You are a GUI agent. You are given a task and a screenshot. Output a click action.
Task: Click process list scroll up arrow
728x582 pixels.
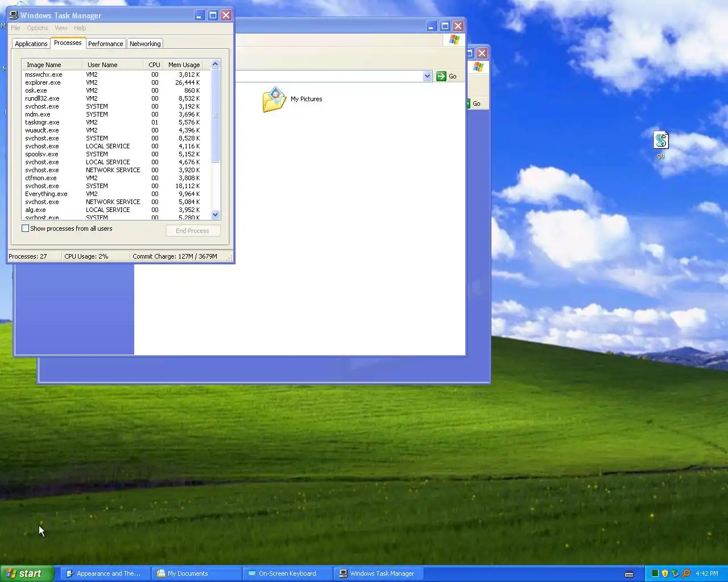point(215,64)
